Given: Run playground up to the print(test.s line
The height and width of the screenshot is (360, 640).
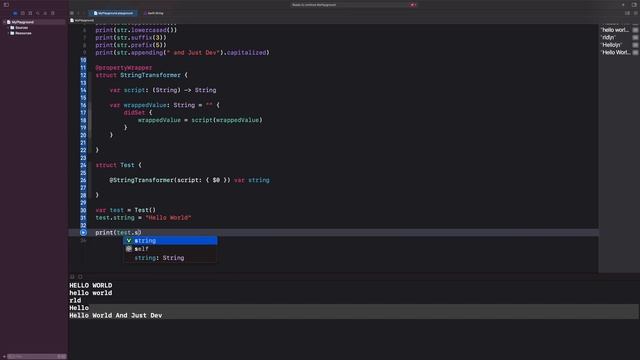Looking at the screenshot, I should coord(83,232).
